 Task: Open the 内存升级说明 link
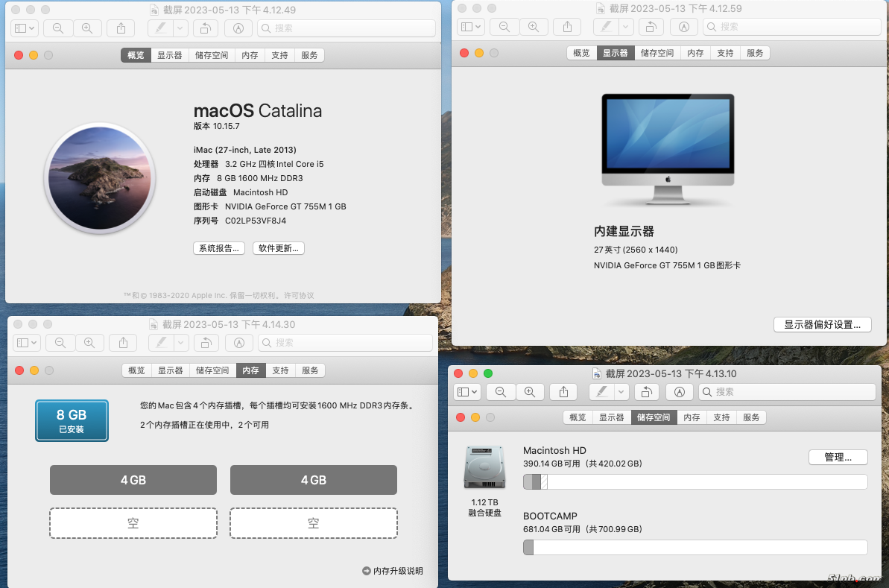393,570
